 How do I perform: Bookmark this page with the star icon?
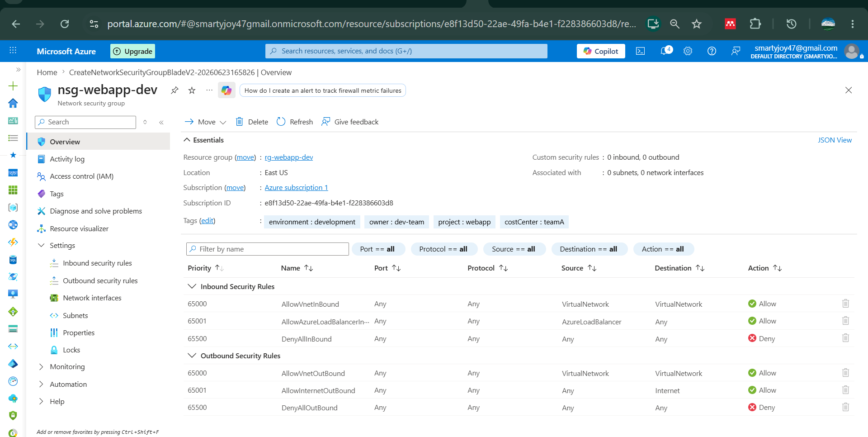[697, 24]
